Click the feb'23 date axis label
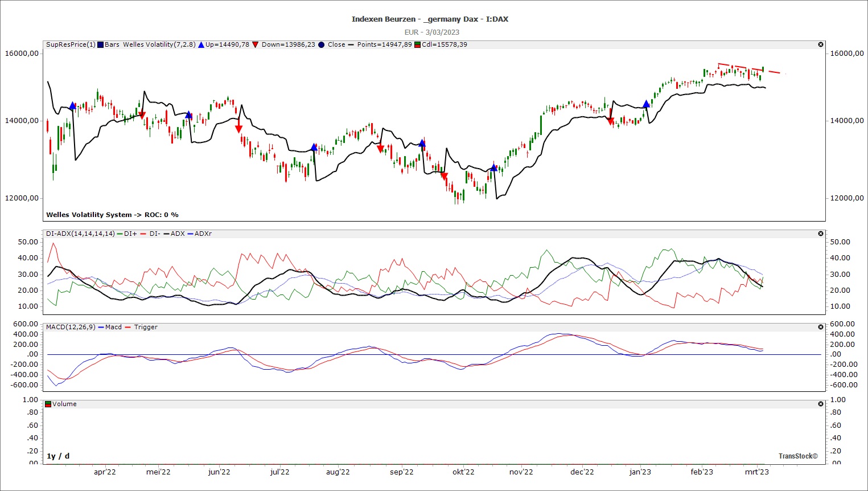Viewport: 868px width, 491px height. [x=702, y=472]
